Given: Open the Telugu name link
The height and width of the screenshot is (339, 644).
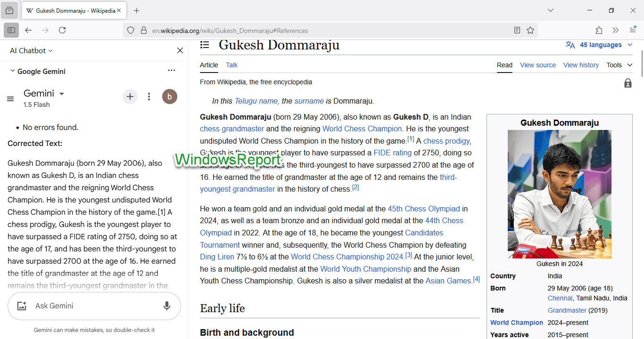Looking at the screenshot, I should 256,101.
